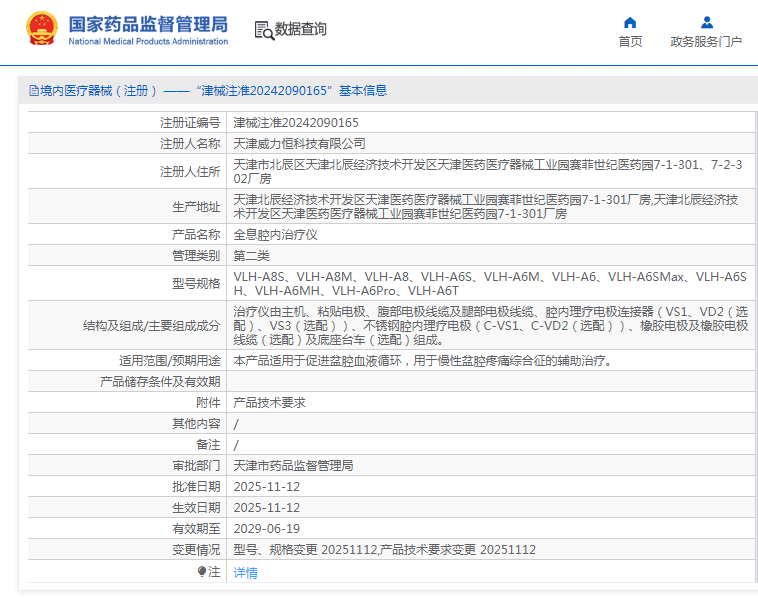The width and height of the screenshot is (758, 598).
Task: Click 第二类 management category value
Action: tap(251, 256)
